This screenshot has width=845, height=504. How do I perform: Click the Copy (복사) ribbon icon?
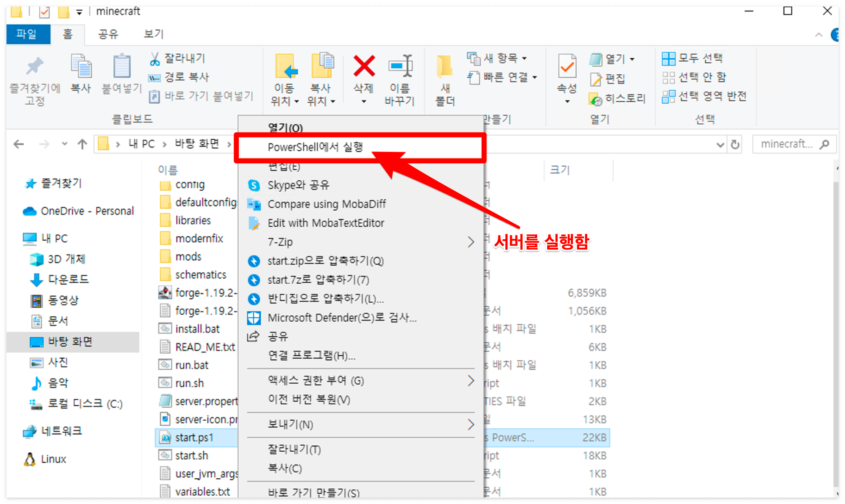coord(81,66)
